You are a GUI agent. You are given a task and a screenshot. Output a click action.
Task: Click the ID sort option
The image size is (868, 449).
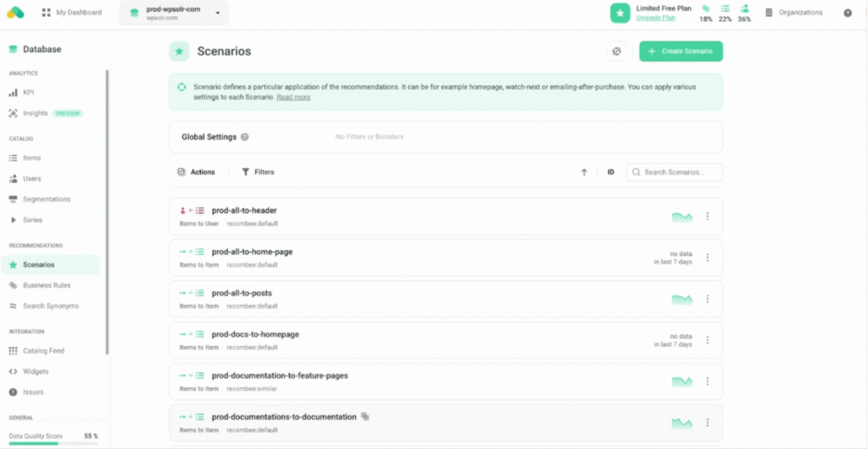[x=611, y=173]
